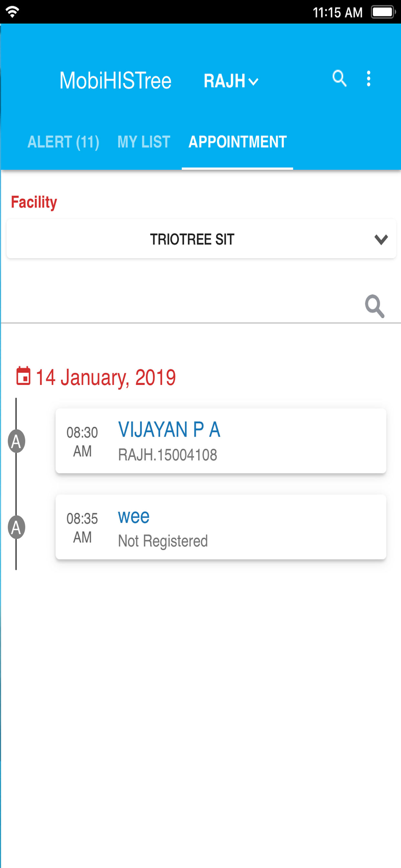The width and height of the screenshot is (401, 868).
Task: Expand the RAJH hospital dropdown
Action: pos(231,81)
